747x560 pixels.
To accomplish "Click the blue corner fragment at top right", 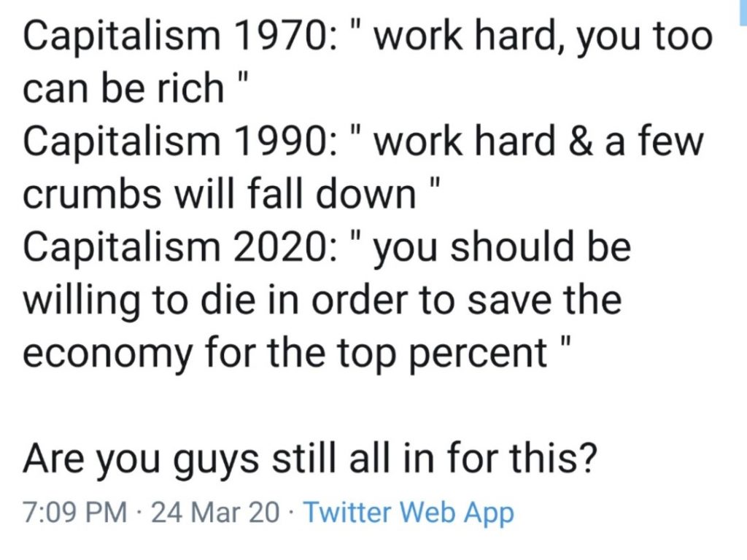I will [x=743, y=6].
